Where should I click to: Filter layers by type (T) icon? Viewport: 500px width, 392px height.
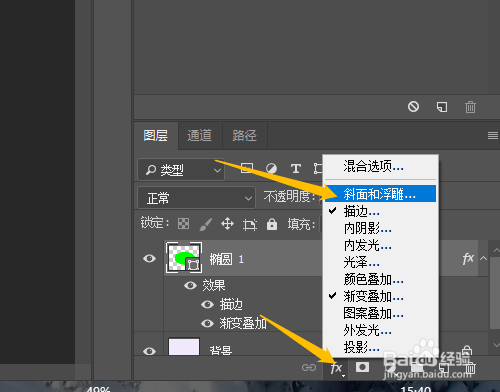click(x=296, y=168)
